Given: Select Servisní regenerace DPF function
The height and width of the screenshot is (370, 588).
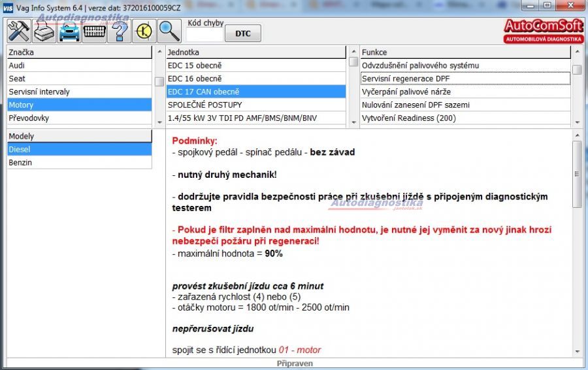Looking at the screenshot, I should [x=465, y=78].
